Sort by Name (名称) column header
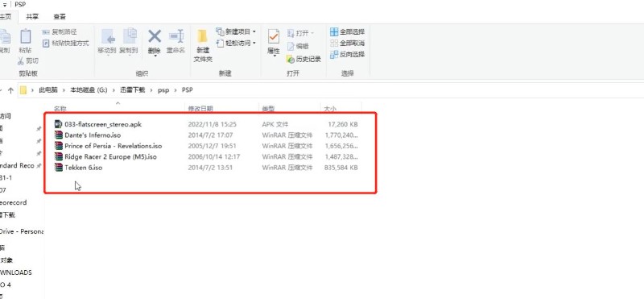The width and height of the screenshot is (644, 299). tap(60, 109)
